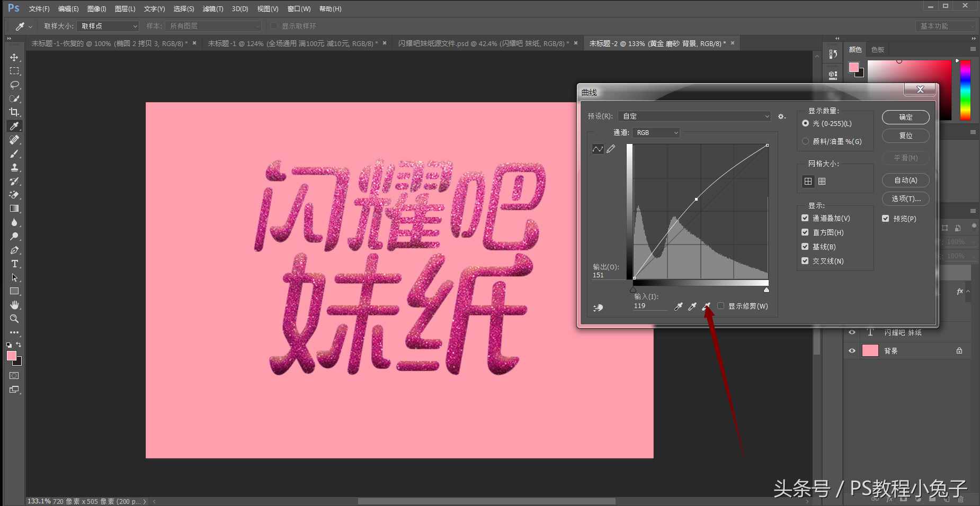Select the Move tool
980x506 pixels.
coord(14,57)
